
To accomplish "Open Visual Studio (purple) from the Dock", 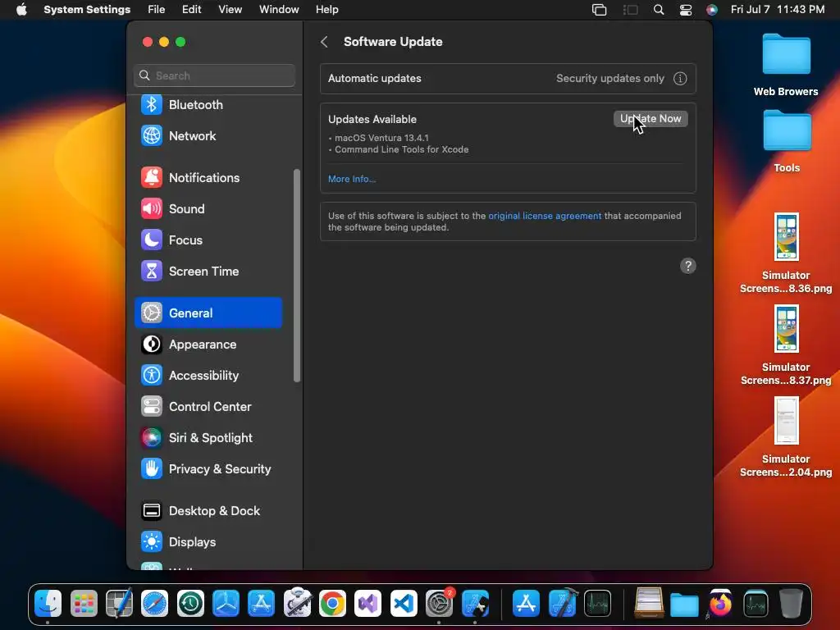I will 368,605.
